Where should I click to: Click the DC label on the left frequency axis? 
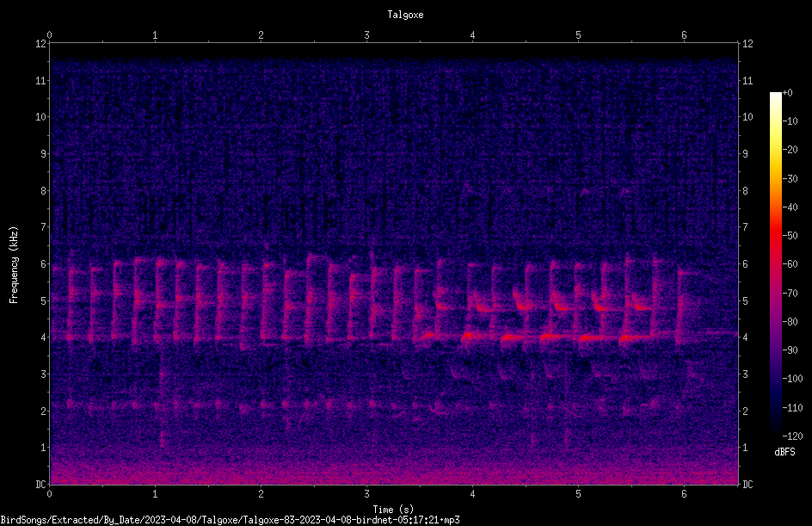40,484
